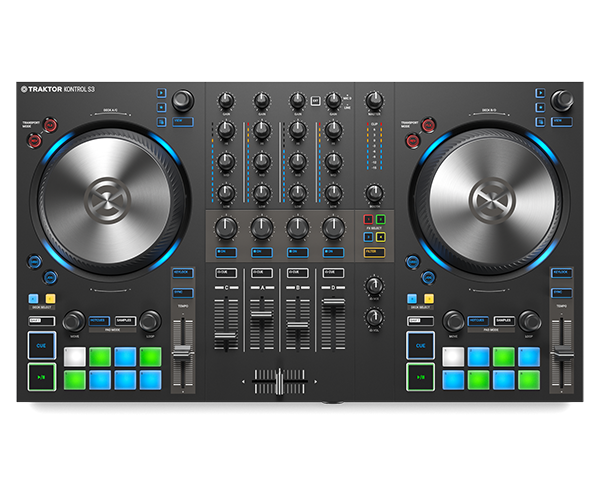
Task: Select yellow deck C button on left
Action: point(50,299)
